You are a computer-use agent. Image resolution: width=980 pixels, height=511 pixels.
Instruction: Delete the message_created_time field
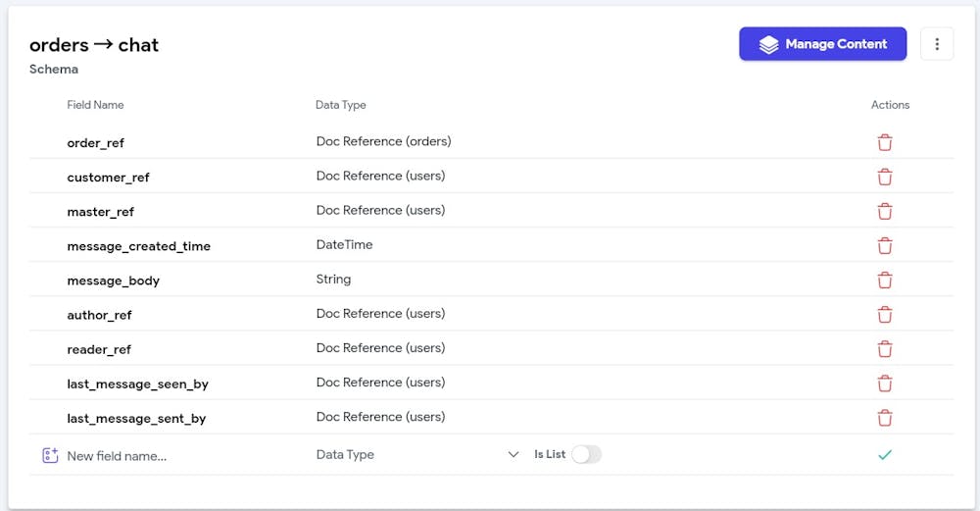click(885, 245)
